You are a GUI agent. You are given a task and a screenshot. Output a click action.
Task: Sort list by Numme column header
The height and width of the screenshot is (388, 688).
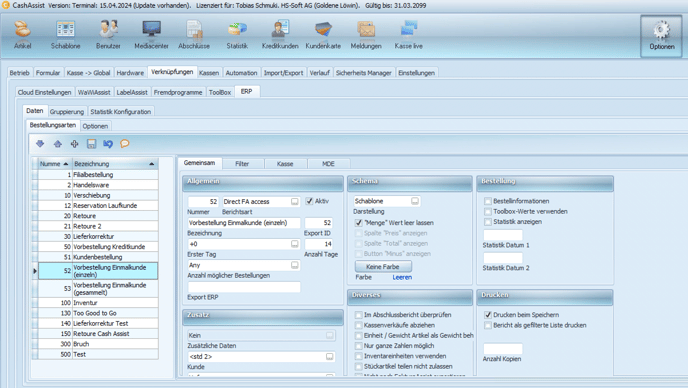click(54, 164)
